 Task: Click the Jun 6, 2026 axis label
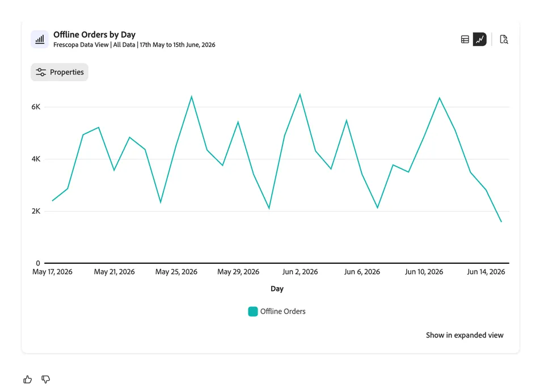[362, 272]
